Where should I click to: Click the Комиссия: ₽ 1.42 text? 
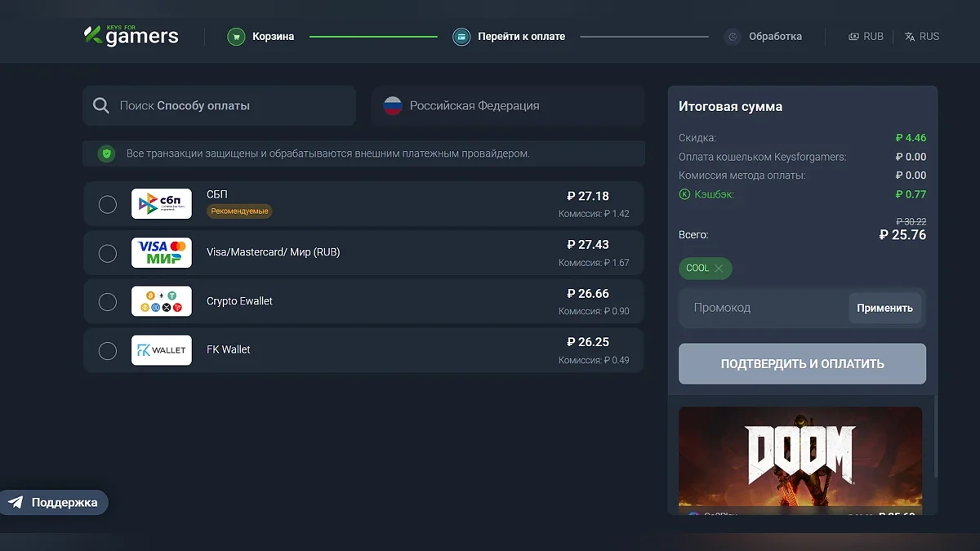(x=594, y=215)
